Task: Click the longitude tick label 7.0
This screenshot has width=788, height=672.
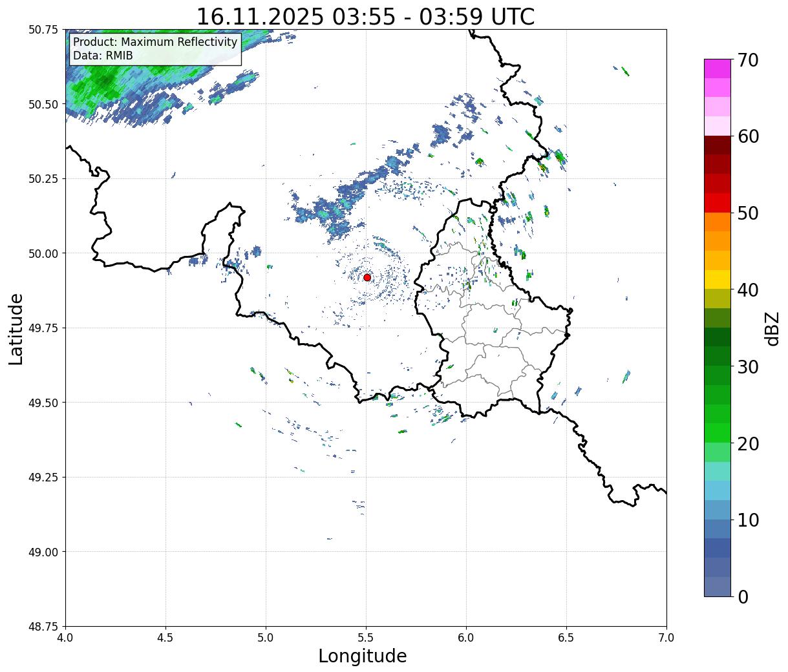Action: click(x=666, y=637)
